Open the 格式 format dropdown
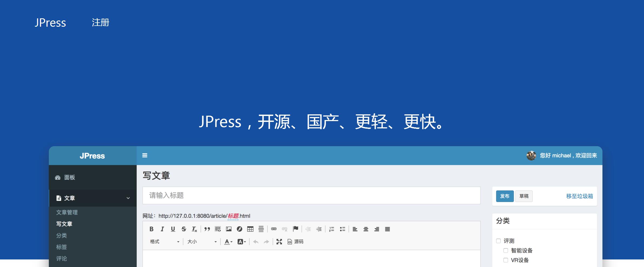 pyautogui.click(x=165, y=242)
